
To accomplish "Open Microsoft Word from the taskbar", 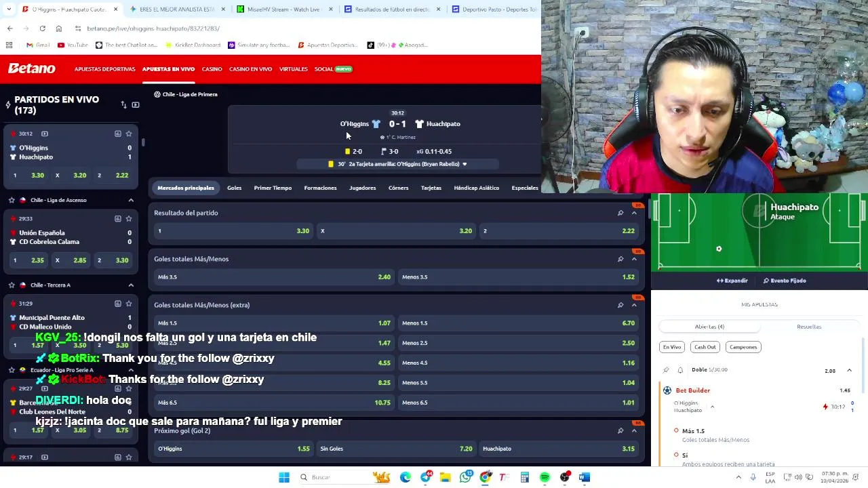I will point(585,477).
